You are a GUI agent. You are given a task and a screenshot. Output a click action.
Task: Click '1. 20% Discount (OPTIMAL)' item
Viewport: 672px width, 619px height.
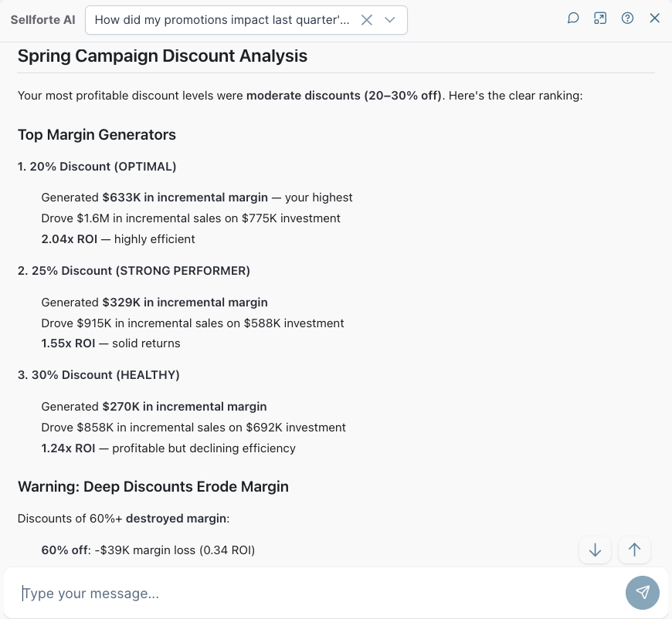(x=97, y=167)
